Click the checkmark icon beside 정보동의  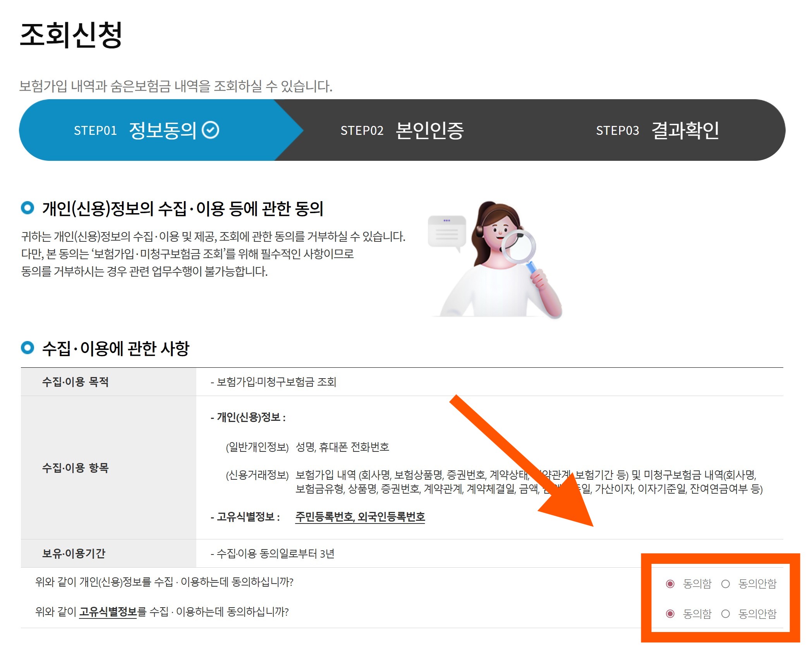click(211, 130)
